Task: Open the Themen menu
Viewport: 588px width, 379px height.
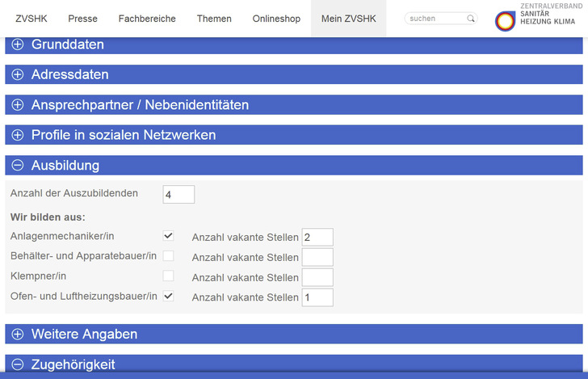Action: [x=214, y=19]
